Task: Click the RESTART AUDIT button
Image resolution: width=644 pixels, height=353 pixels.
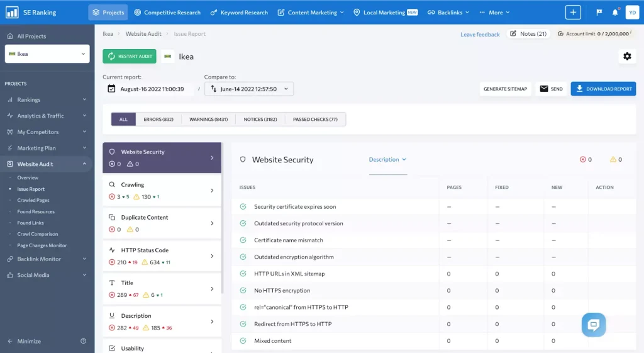Action: (130, 56)
